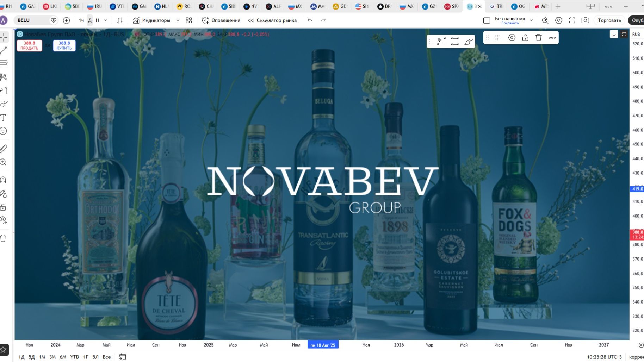The height and width of the screenshot is (362, 644).
Task: Select the brush drawing tool
Action: tap(4, 104)
